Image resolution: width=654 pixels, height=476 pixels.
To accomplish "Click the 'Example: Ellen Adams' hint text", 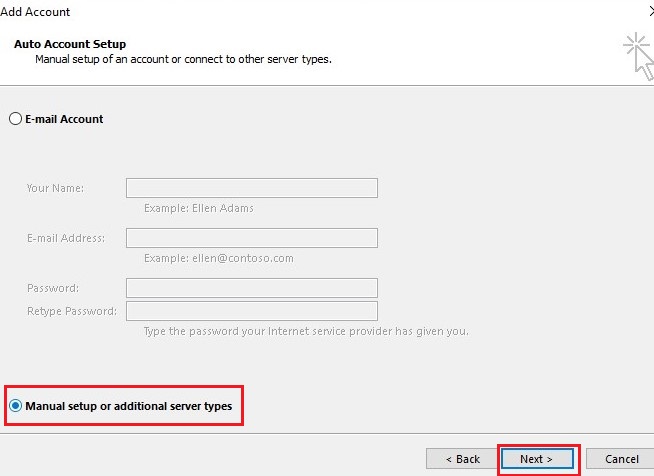I will point(199,208).
